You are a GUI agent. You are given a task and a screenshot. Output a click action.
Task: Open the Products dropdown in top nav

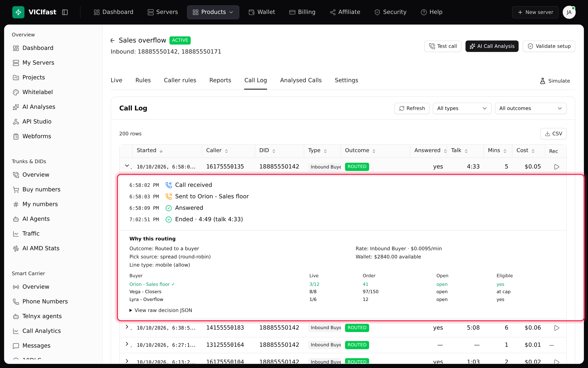[213, 12]
